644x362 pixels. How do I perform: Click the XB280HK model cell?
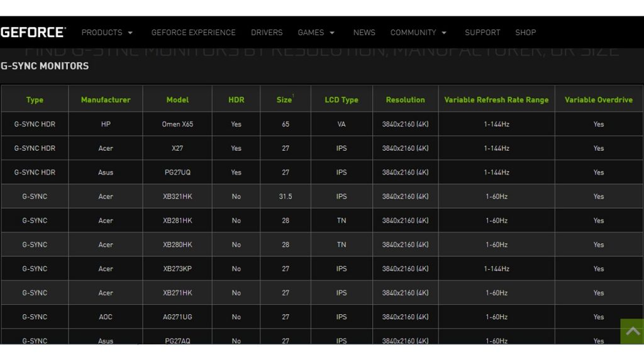pyautogui.click(x=177, y=244)
